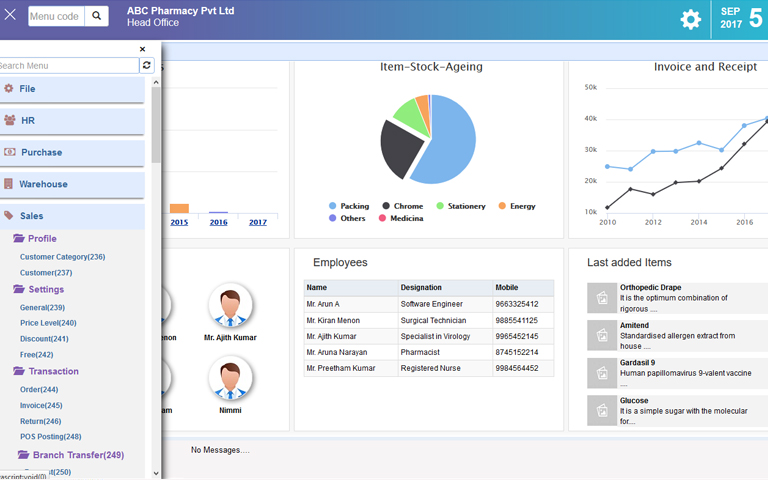
Task: Toggle Medicina legend entry
Action: coord(401,218)
